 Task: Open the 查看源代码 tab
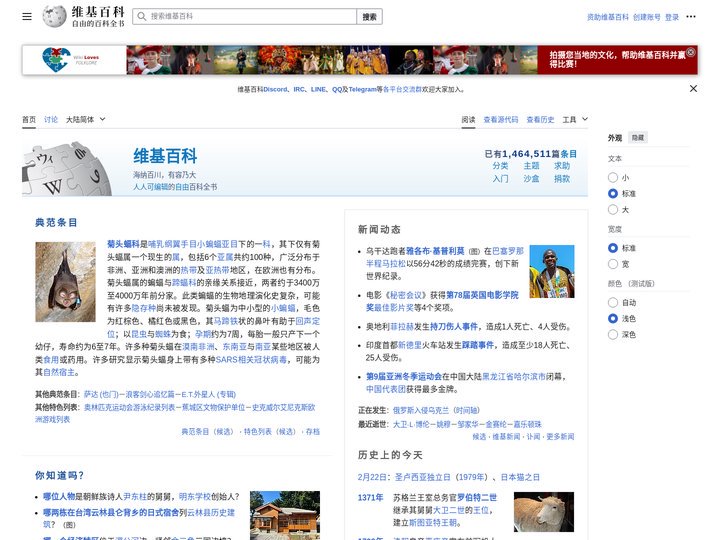tap(501, 119)
